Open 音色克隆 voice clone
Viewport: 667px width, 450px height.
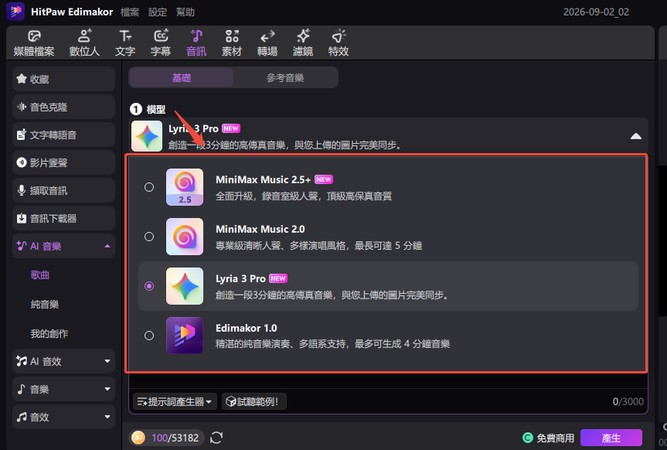[x=64, y=107]
